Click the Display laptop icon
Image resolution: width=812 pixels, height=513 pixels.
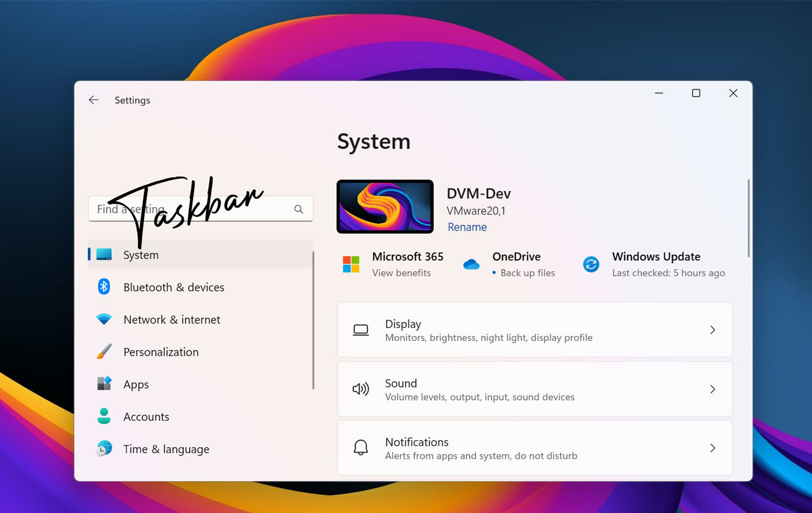pos(361,330)
